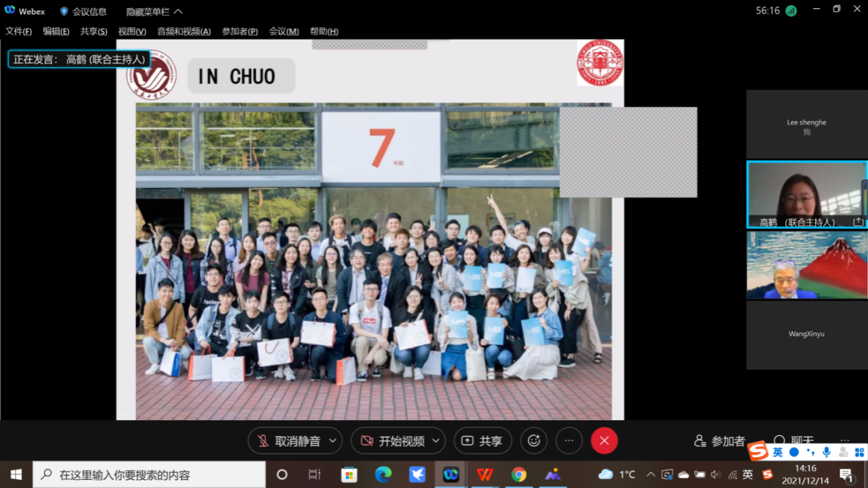This screenshot has height=488, width=868.
Task: Turn on camera with 开始视频 button
Action: tap(393, 441)
